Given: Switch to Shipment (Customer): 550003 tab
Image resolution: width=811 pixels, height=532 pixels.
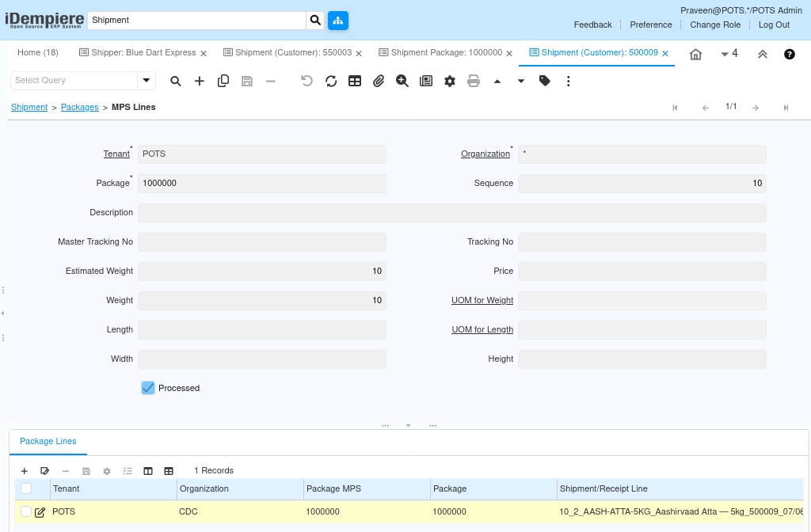Looking at the screenshot, I should coord(287,53).
